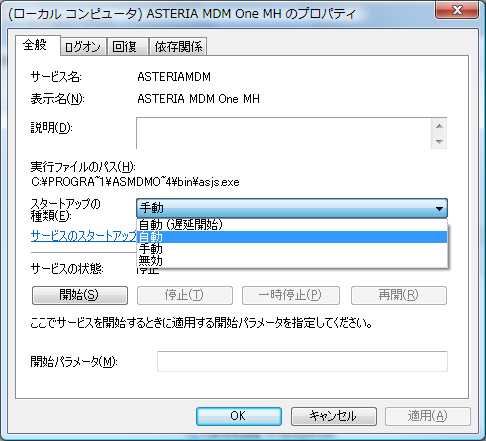
Task: Click the executable path C:¥PROGRA~1¥ASMDMO~4¥bin¥asjs.exe
Action: [135, 182]
